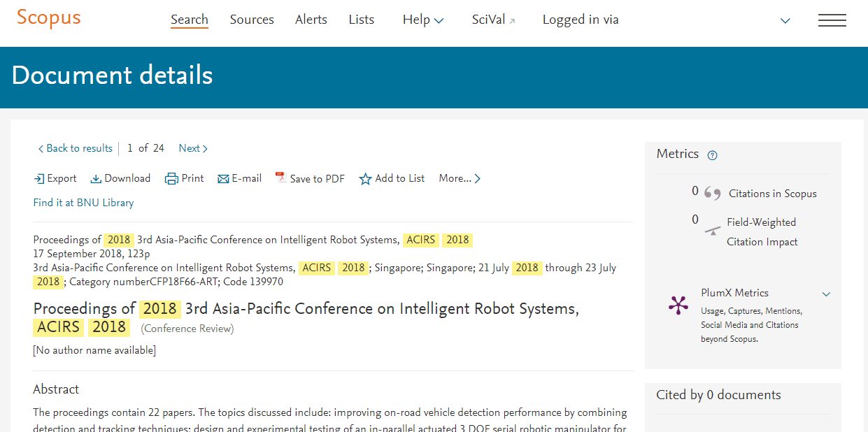868x432 pixels.
Task: Click the Download tray icon
Action: (x=97, y=179)
